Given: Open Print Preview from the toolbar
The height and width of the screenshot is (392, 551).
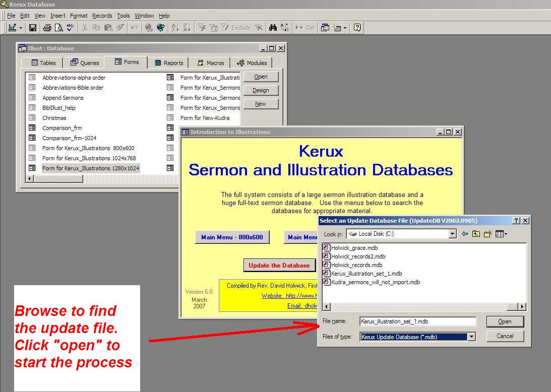Looking at the screenshot, I should [x=58, y=28].
